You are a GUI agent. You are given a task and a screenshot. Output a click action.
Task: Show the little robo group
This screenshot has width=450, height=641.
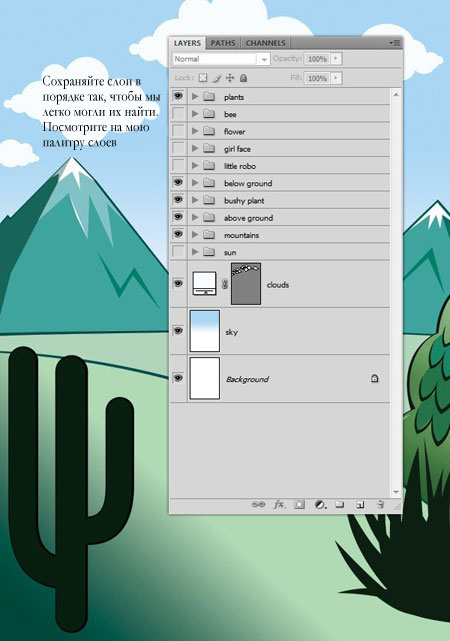click(178, 165)
